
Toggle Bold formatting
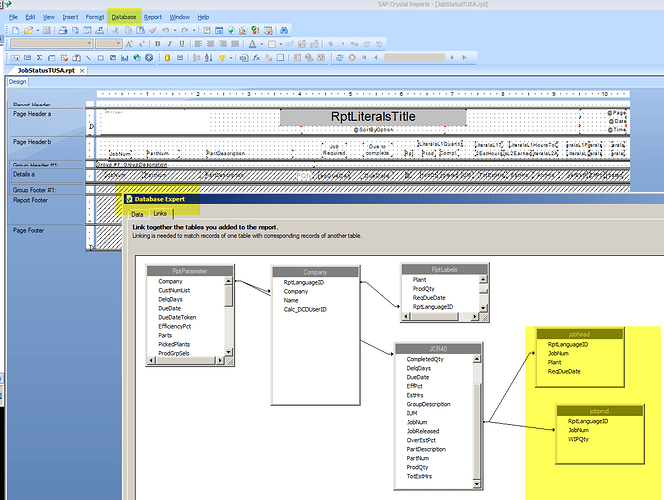pos(158,44)
